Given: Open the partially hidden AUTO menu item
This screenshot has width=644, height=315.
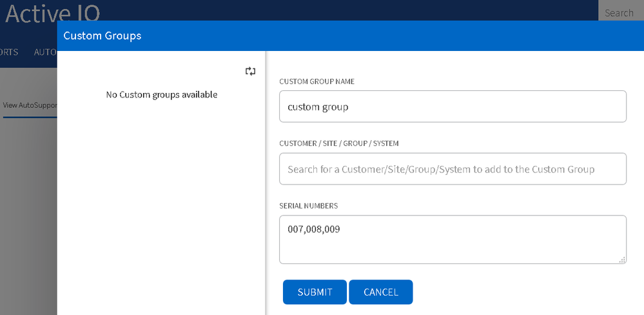Looking at the screenshot, I should 45,52.
